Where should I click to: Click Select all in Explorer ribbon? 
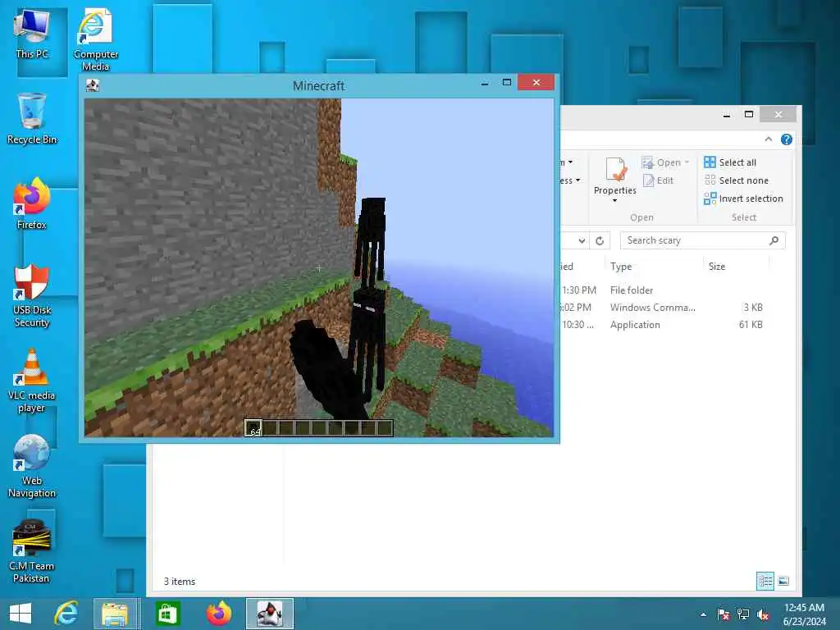click(x=730, y=162)
